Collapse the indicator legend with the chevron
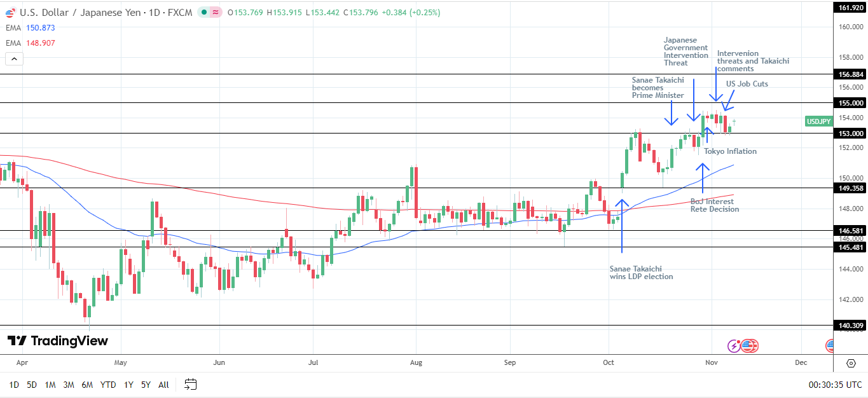Viewport: 868px width, 398px height. [x=13, y=58]
